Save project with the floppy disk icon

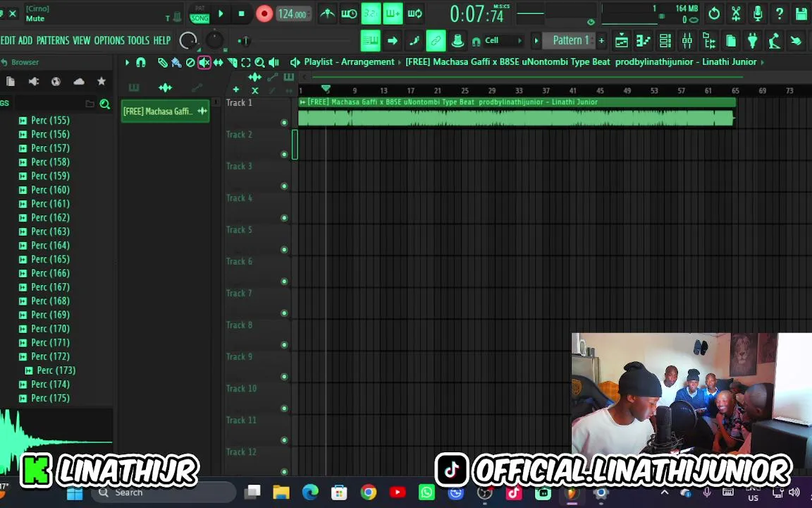coord(801,13)
